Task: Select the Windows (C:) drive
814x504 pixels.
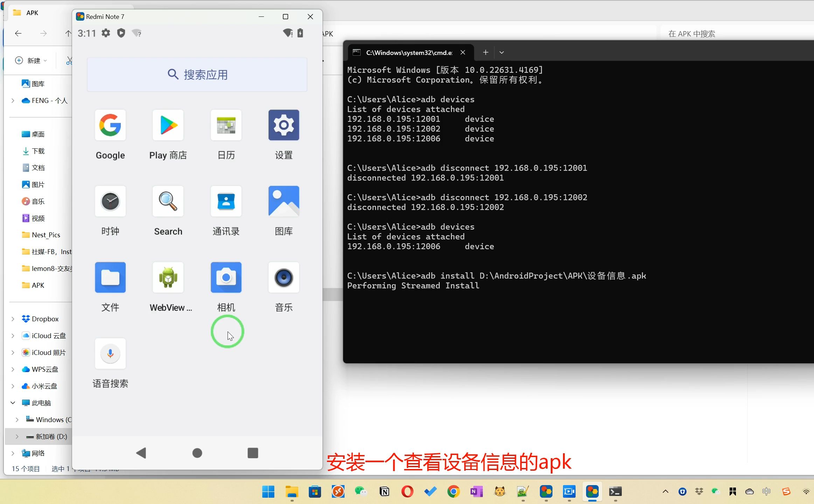Action: [x=49, y=420]
